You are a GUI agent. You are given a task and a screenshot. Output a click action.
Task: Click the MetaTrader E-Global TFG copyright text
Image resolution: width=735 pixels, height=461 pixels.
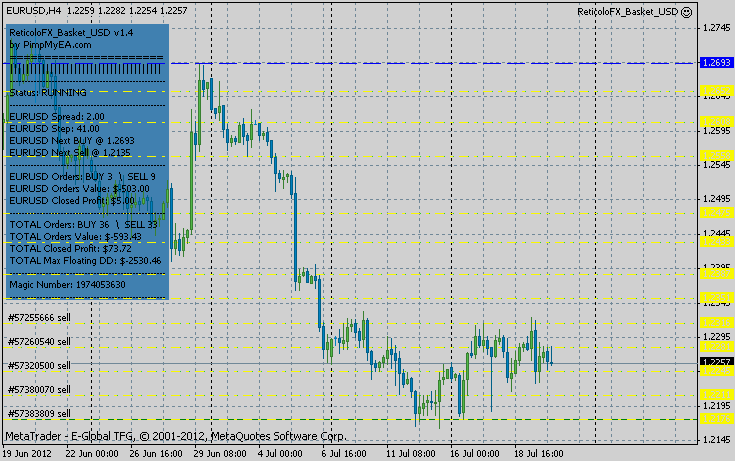coord(176,437)
